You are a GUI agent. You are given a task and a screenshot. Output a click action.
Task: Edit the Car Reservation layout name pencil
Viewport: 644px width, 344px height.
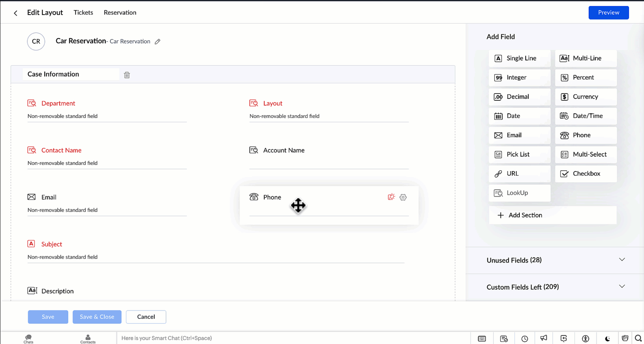[158, 41]
